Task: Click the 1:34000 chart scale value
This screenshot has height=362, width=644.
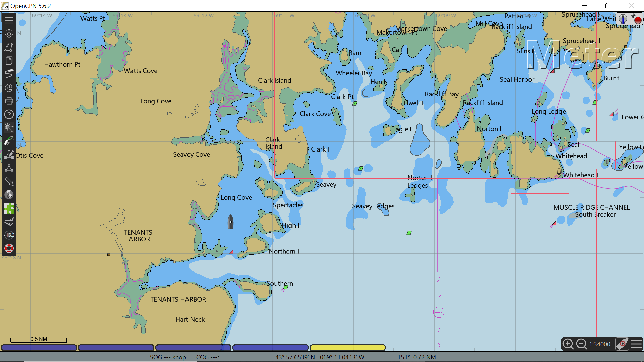Action: [x=600, y=344]
